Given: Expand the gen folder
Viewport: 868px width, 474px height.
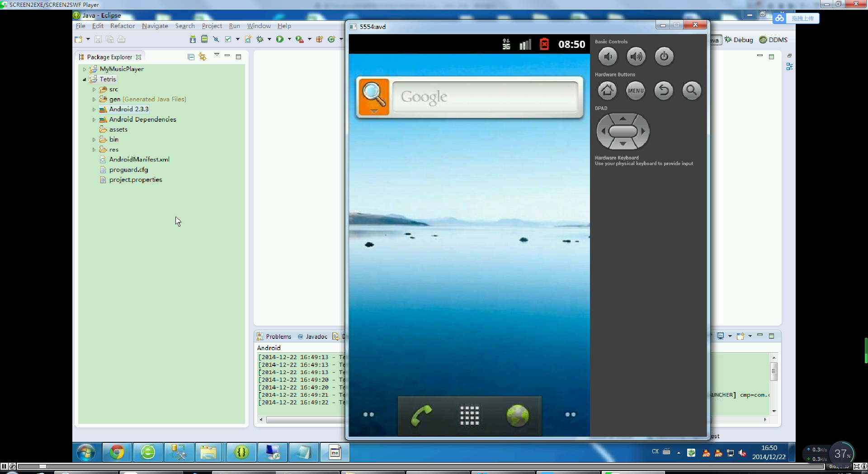Looking at the screenshot, I should click(x=94, y=100).
